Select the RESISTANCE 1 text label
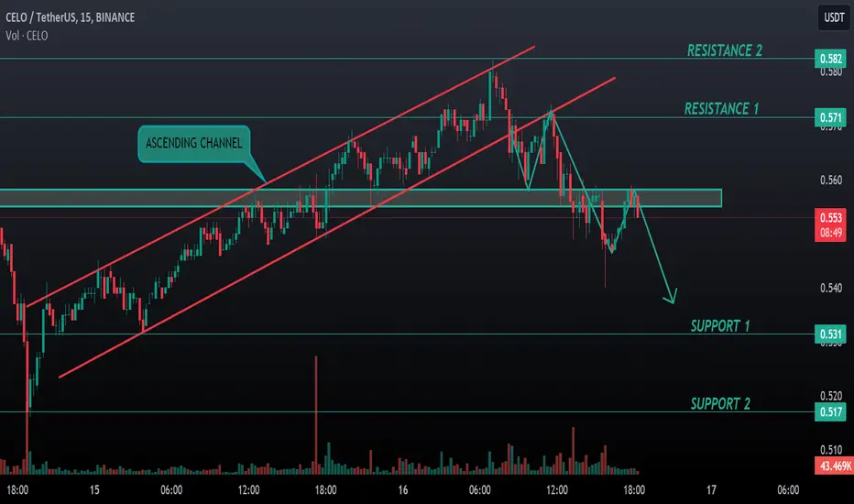The image size is (854, 504). (721, 109)
